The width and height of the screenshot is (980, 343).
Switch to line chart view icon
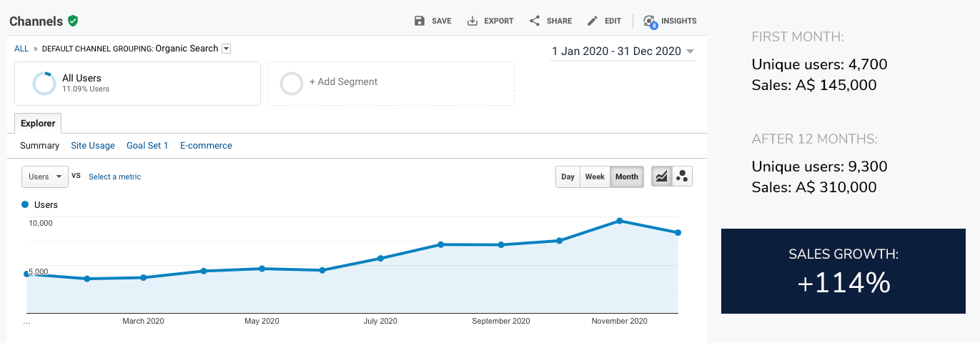[x=662, y=177]
